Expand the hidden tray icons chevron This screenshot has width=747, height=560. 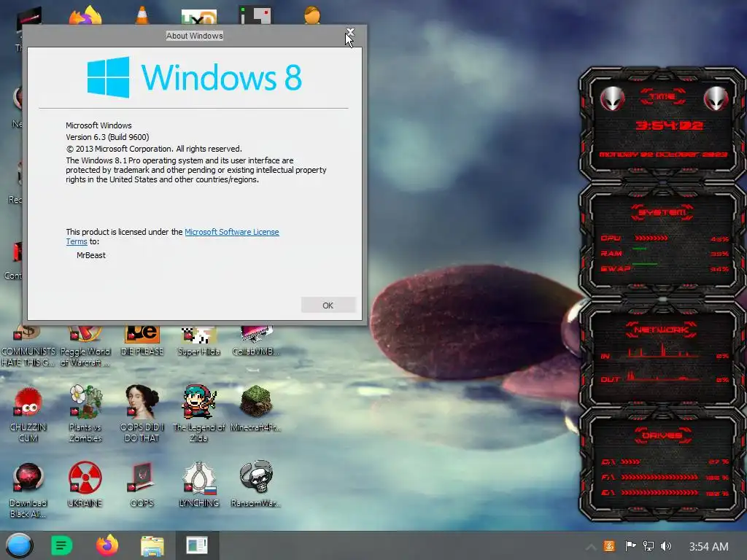click(x=591, y=547)
